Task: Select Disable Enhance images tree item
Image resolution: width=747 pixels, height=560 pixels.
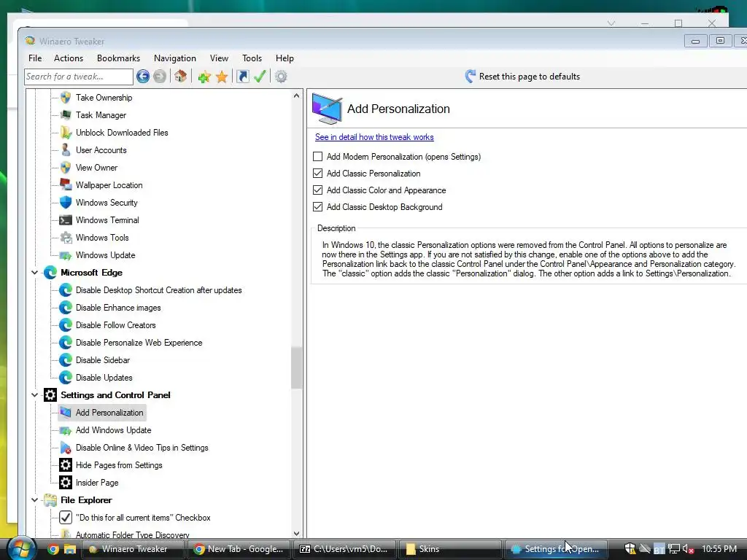Action: 118,308
